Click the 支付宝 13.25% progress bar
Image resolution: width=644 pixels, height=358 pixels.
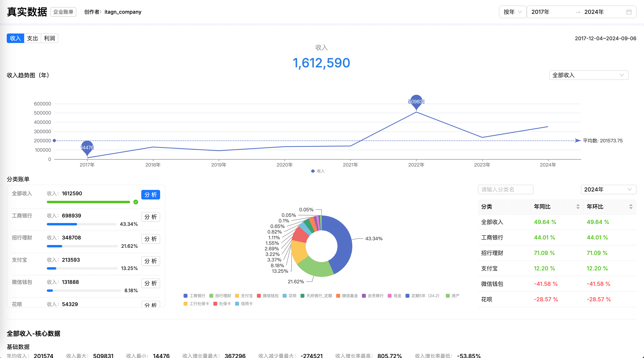[82, 268]
